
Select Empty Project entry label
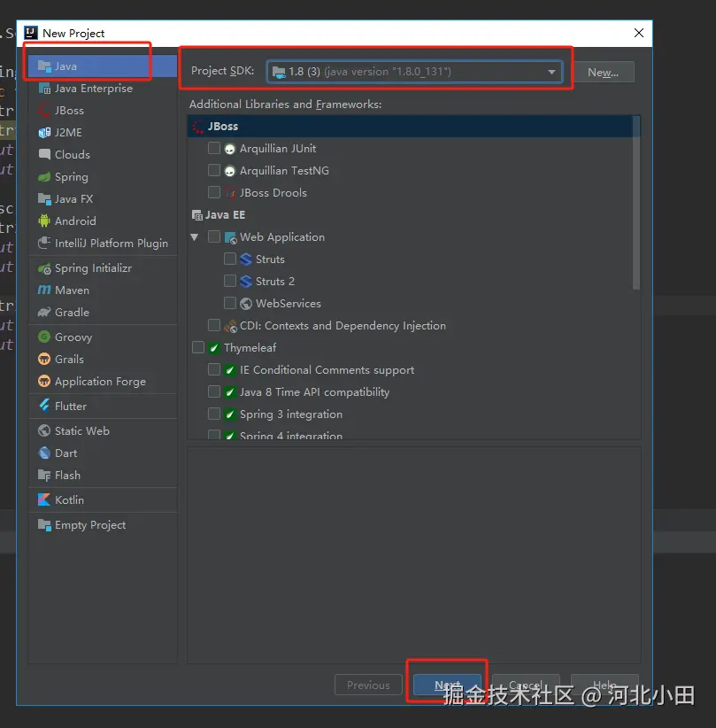(x=90, y=525)
